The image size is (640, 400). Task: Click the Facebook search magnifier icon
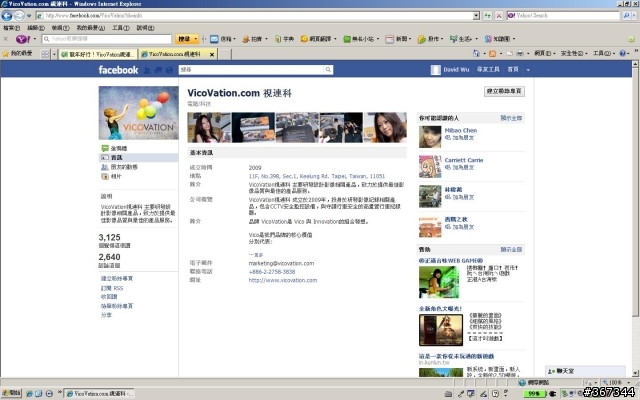click(328, 70)
